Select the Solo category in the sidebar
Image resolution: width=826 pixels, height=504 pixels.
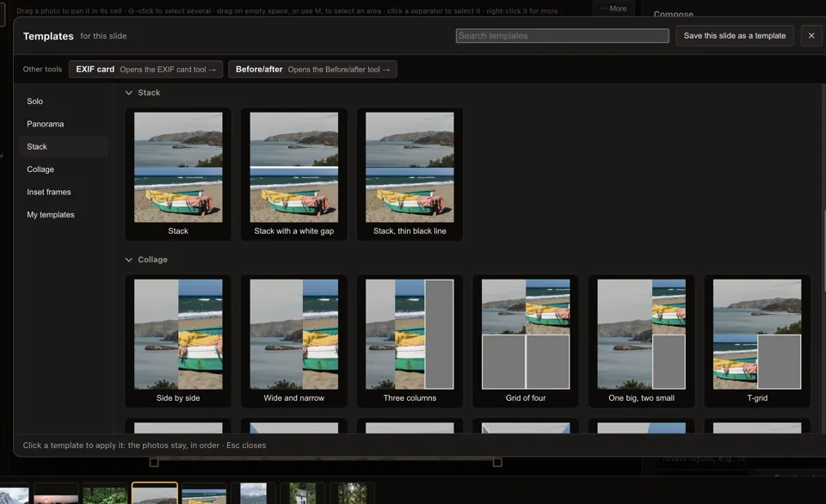[x=63, y=101]
